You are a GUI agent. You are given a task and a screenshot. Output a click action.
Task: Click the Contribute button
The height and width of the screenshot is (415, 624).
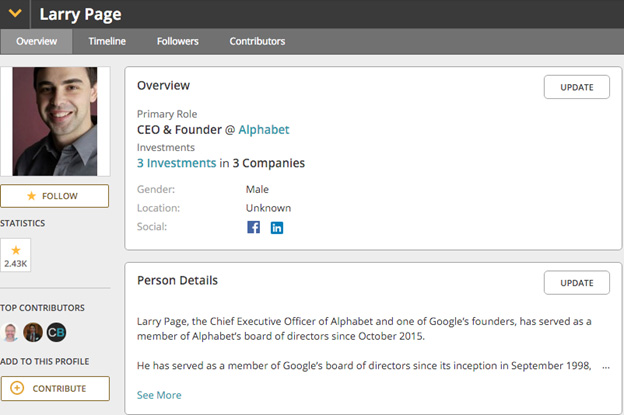coord(55,388)
